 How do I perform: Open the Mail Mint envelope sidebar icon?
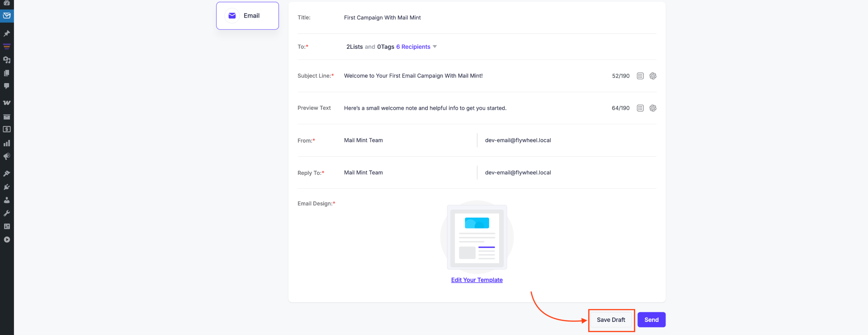click(7, 16)
